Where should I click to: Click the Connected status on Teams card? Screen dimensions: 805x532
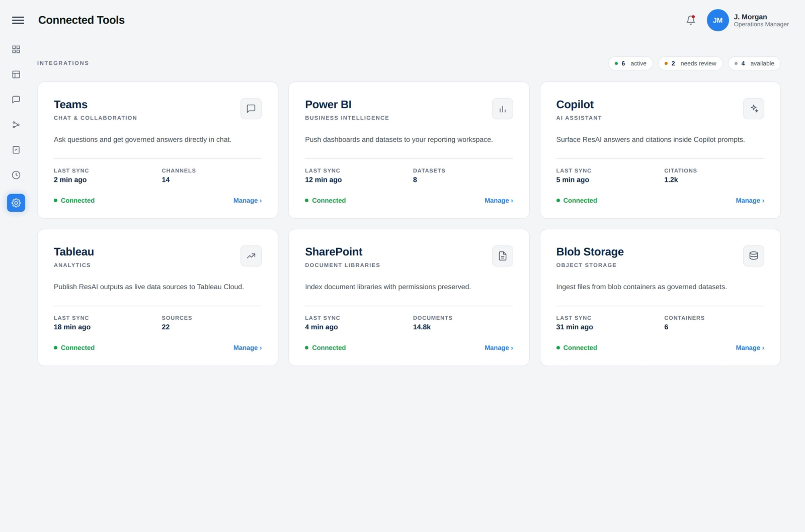tap(74, 201)
